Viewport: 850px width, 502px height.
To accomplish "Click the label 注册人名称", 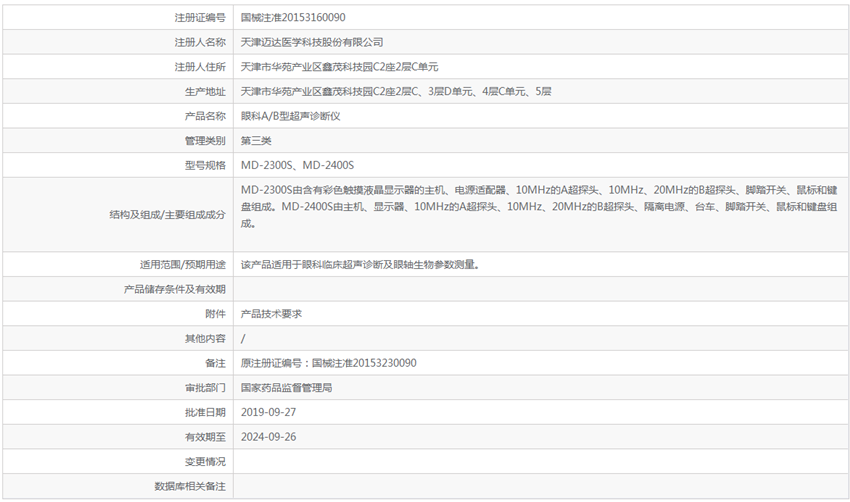I will point(199,42).
